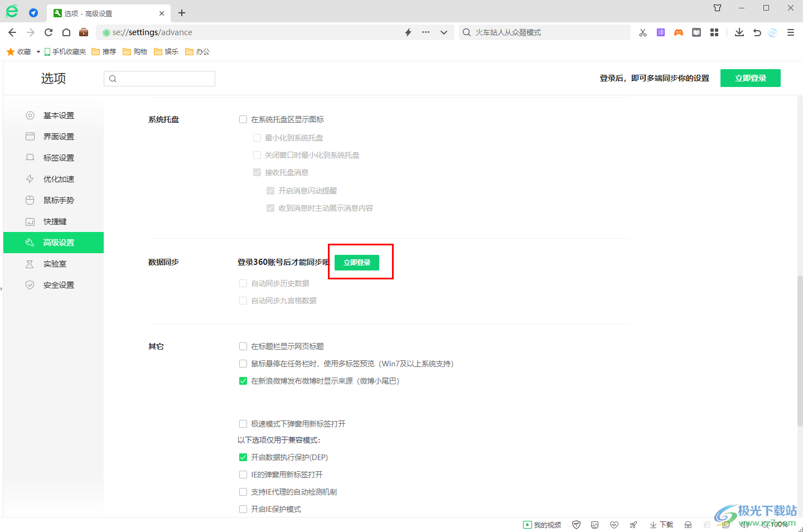Enable 支持IE代理的自动检测机制 checkbox
Image resolution: width=803 pixels, height=532 pixels.
[x=243, y=492]
